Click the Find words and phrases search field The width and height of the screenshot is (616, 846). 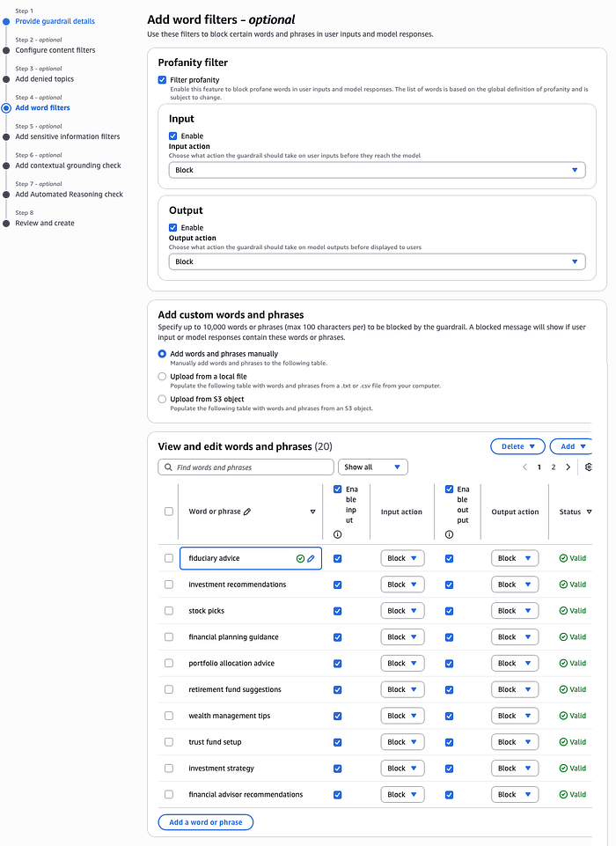(x=246, y=467)
